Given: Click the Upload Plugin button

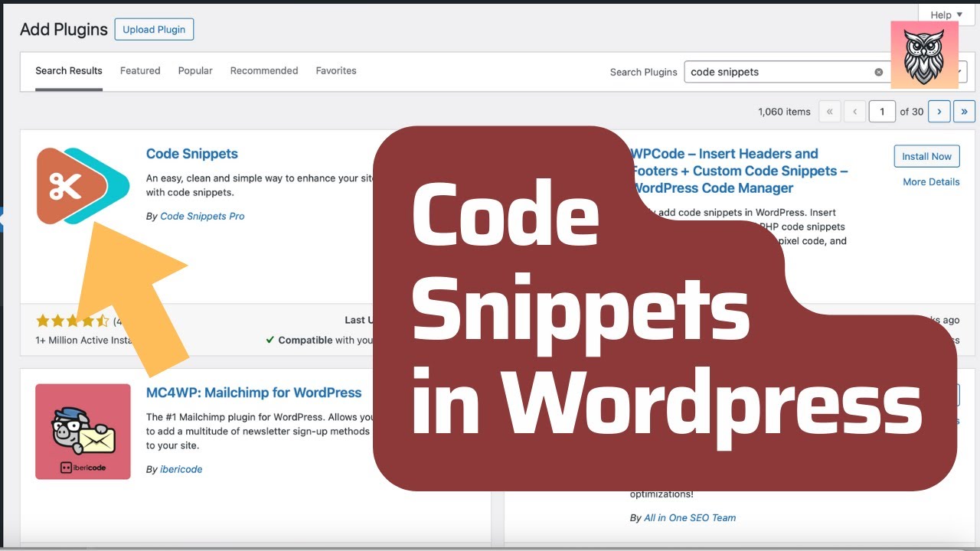Looking at the screenshot, I should 154,30.
